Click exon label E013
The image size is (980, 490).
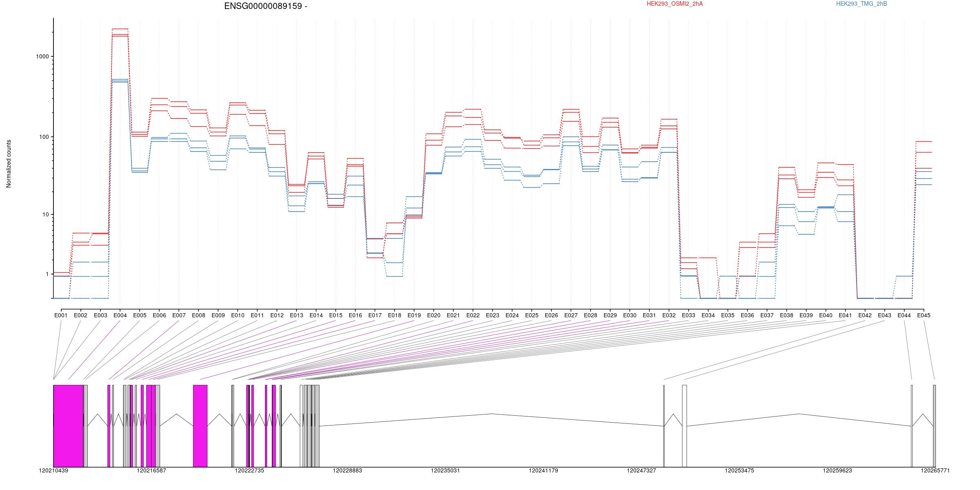(x=296, y=315)
